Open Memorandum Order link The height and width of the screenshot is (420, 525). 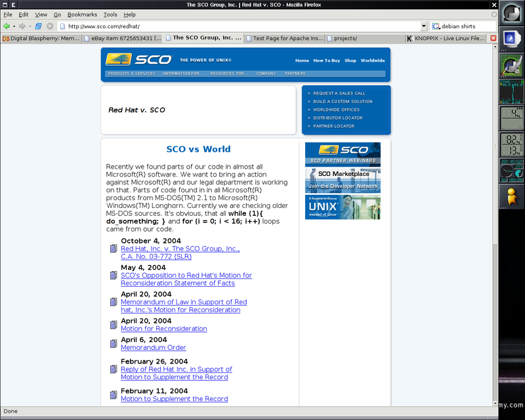pyautogui.click(x=154, y=347)
